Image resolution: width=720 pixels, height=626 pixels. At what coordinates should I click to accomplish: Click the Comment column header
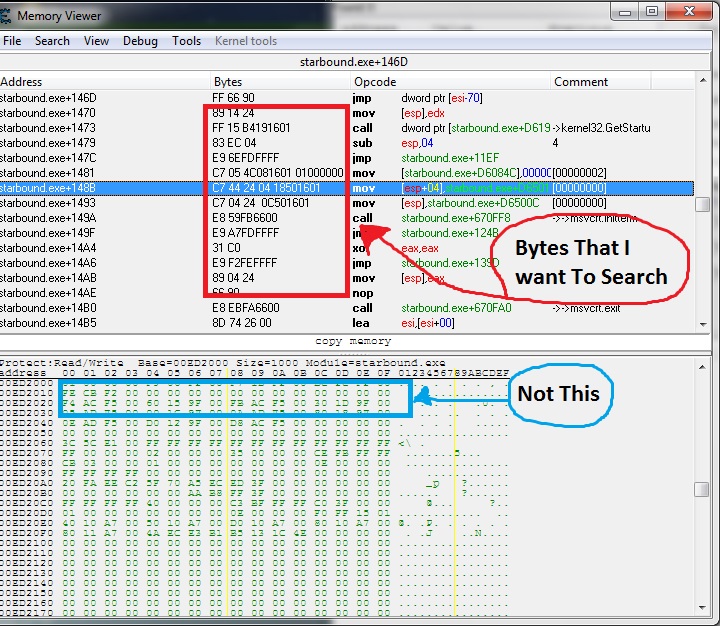click(x=601, y=82)
